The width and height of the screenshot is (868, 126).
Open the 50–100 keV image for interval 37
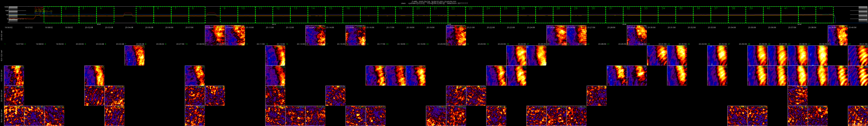(x=738, y=116)
